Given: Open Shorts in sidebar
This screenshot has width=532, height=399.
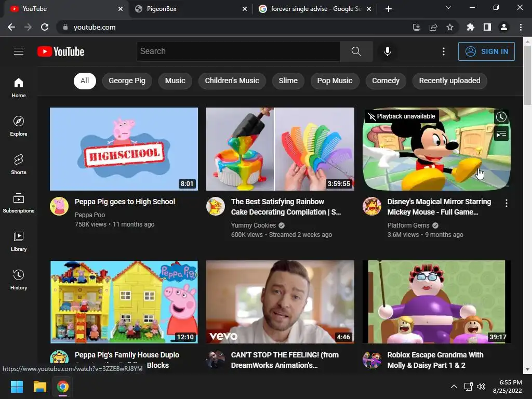Looking at the screenshot, I should [x=19, y=164].
